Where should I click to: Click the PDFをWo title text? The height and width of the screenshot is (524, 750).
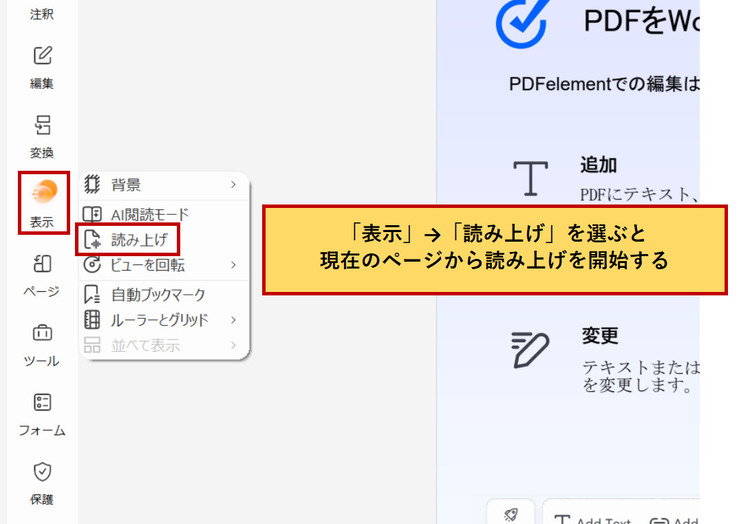click(x=641, y=21)
